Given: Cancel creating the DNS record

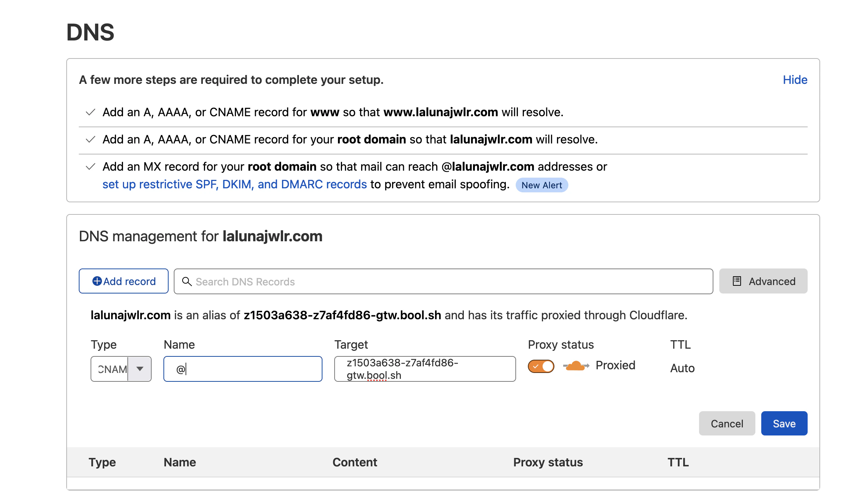Looking at the screenshot, I should (x=727, y=423).
